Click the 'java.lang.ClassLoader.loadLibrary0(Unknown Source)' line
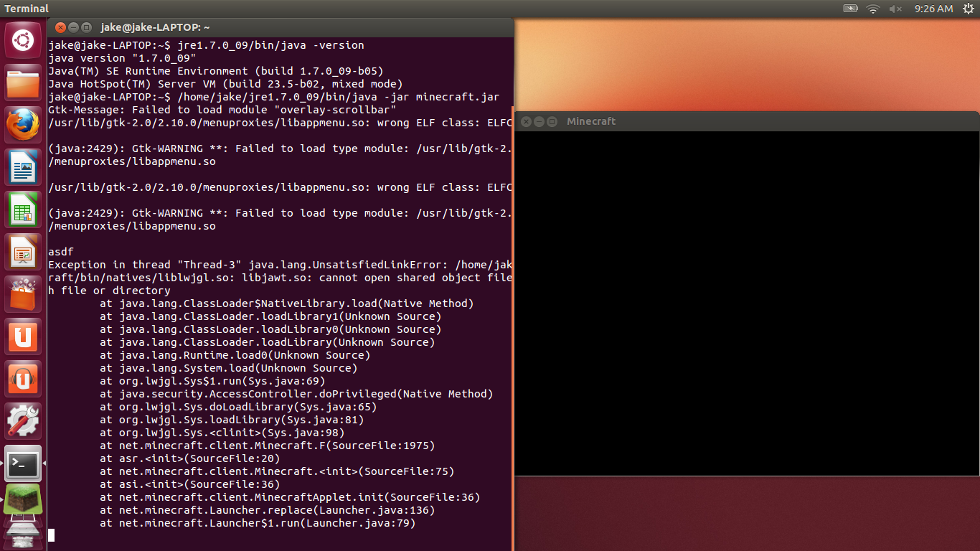The image size is (980, 551). coord(270,329)
